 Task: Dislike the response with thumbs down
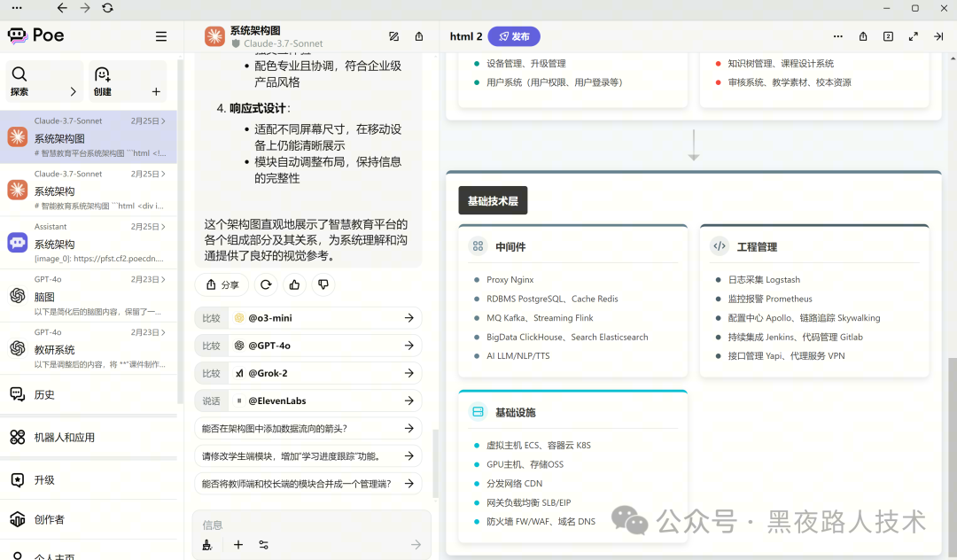323,285
